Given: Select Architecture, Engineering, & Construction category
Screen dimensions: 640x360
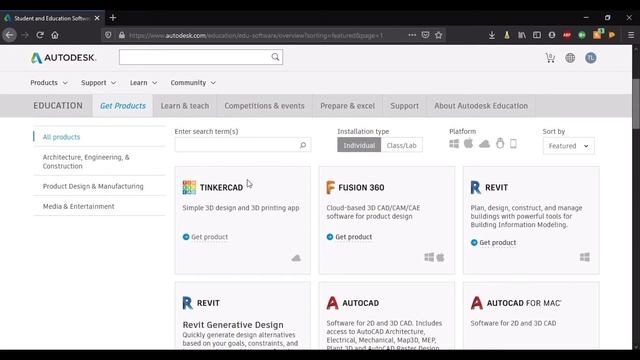Looking at the screenshot, I should pos(86,162).
